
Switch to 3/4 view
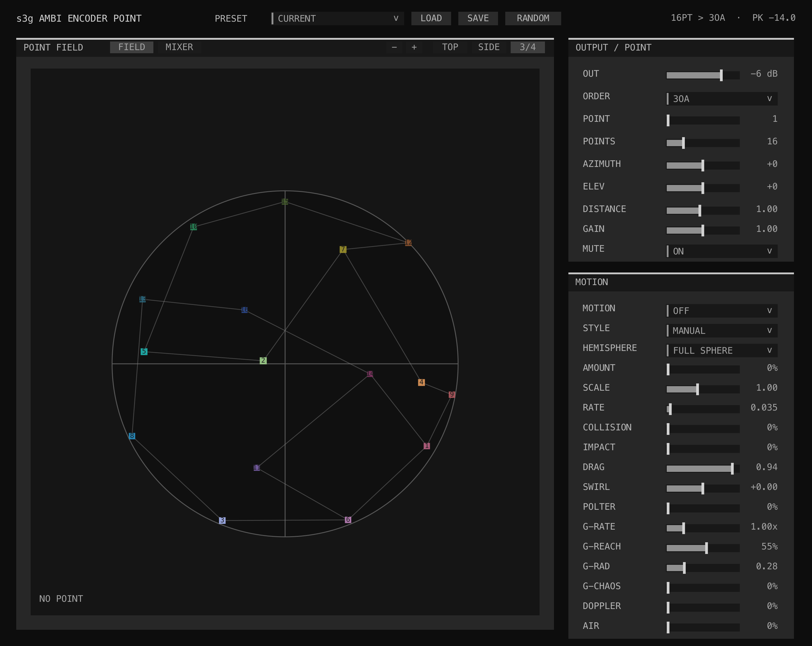tap(527, 47)
